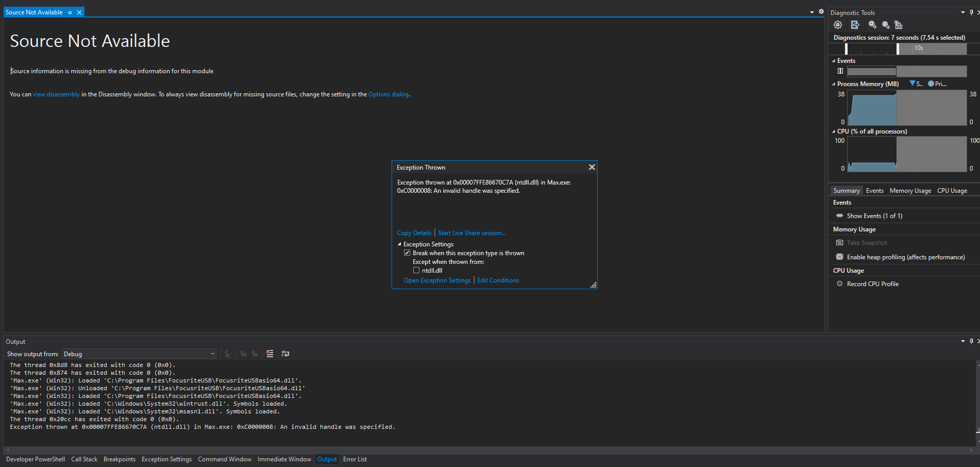Click the Output horizontal scrollbar track
Screen dimensions: 980x467
click(x=489, y=450)
